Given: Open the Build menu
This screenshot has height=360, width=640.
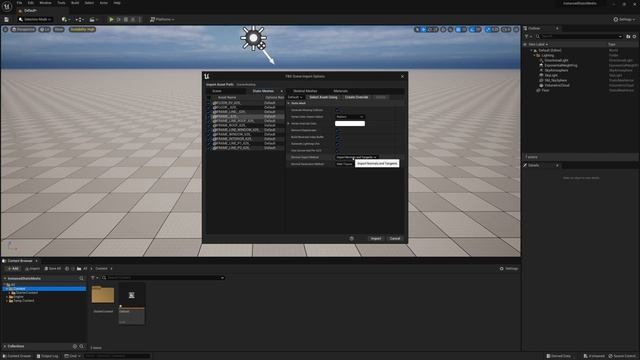Looking at the screenshot, I should click(75, 3).
